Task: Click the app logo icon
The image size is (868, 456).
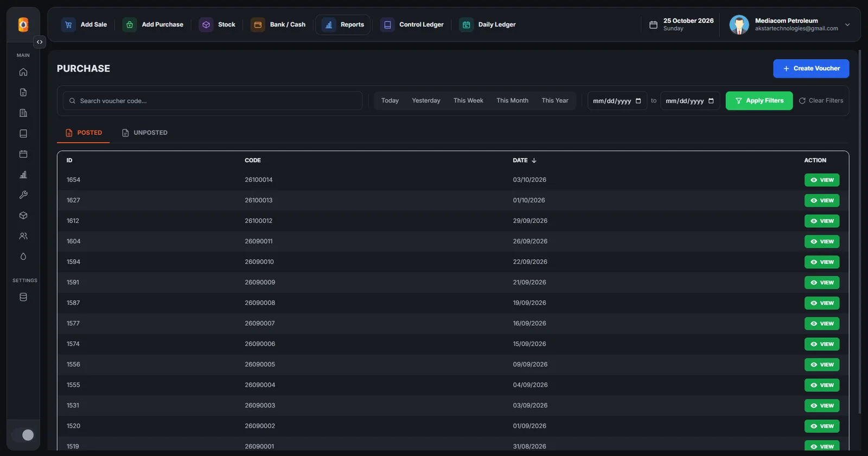Action: click(x=23, y=24)
